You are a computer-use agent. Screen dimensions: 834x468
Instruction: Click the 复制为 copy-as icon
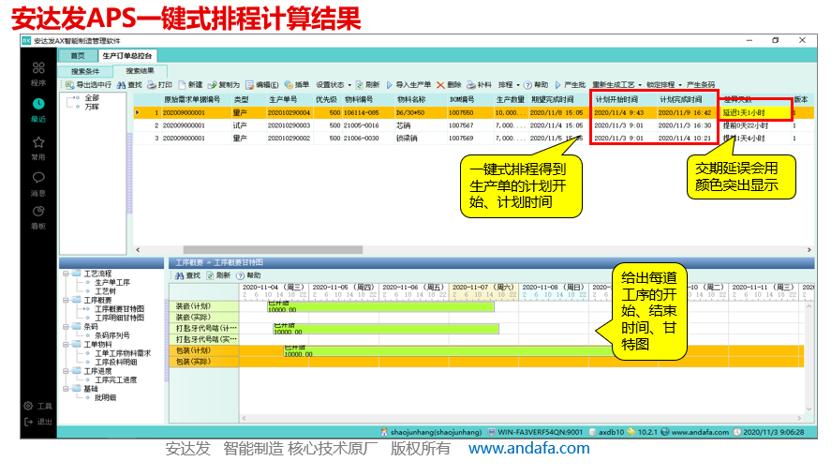click(x=213, y=85)
